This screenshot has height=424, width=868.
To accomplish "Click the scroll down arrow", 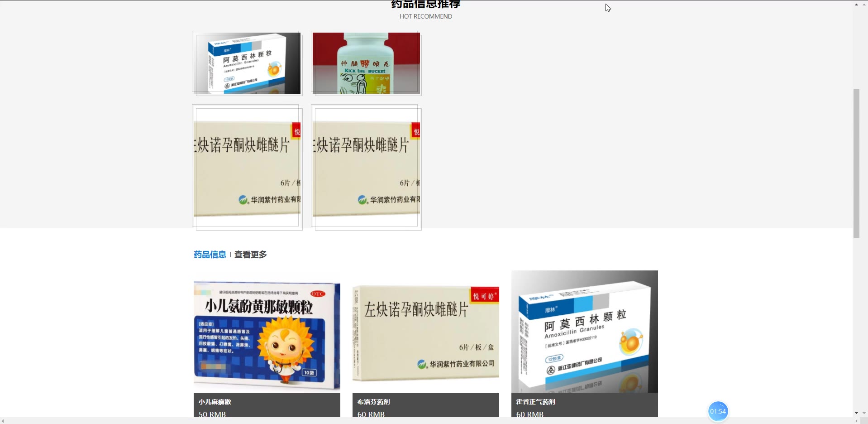I will click(856, 413).
